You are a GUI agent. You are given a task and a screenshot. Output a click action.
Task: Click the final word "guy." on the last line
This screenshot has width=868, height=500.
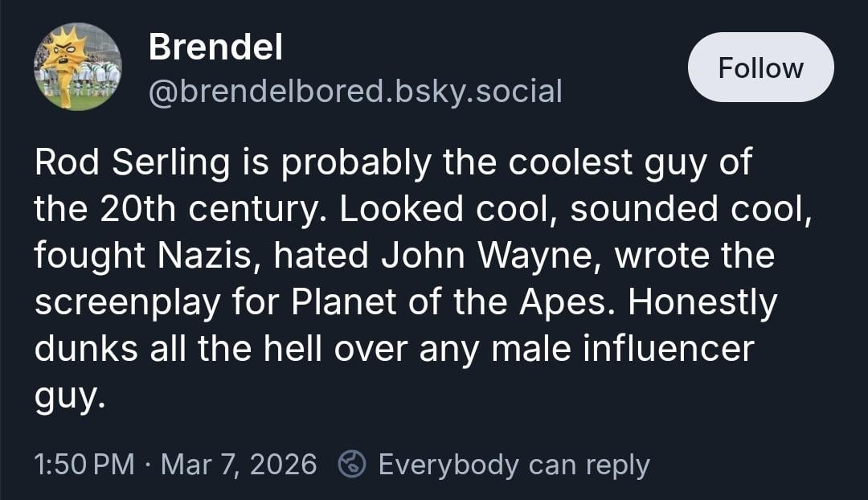point(70,395)
